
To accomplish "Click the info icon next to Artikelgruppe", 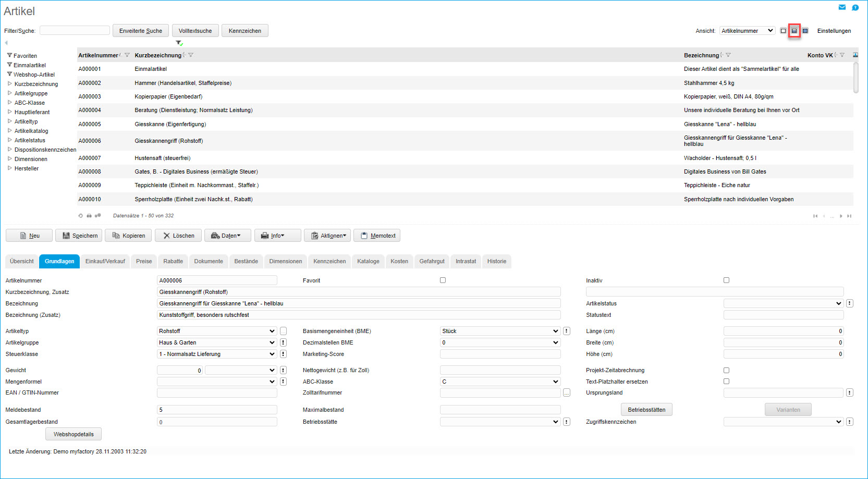I will point(283,342).
